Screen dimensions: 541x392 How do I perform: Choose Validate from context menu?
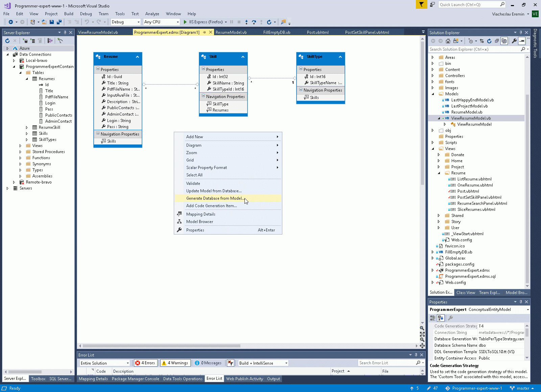pyautogui.click(x=228, y=183)
